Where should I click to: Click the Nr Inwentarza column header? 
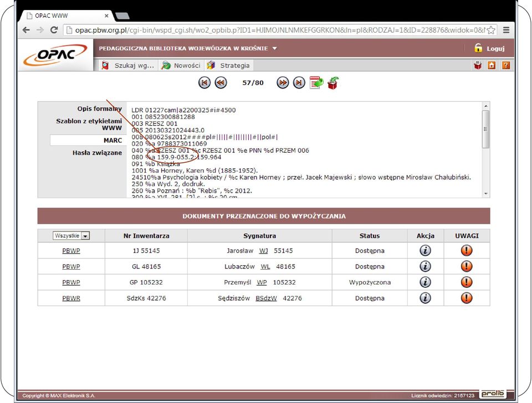click(146, 236)
